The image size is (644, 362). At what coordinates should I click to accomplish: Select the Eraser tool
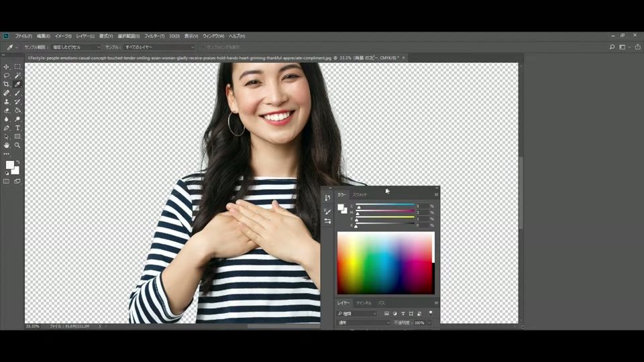click(x=6, y=111)
